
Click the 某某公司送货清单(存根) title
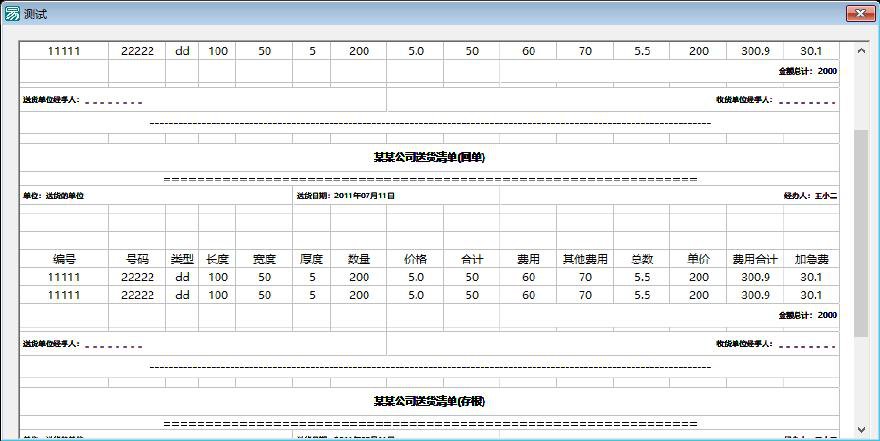click(x=429, y=401)
